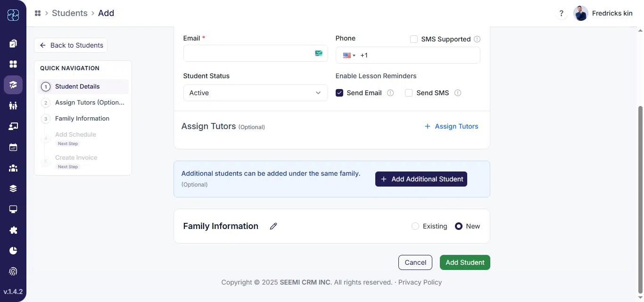Open the pie chart reports icon

[x=13, y=251]
